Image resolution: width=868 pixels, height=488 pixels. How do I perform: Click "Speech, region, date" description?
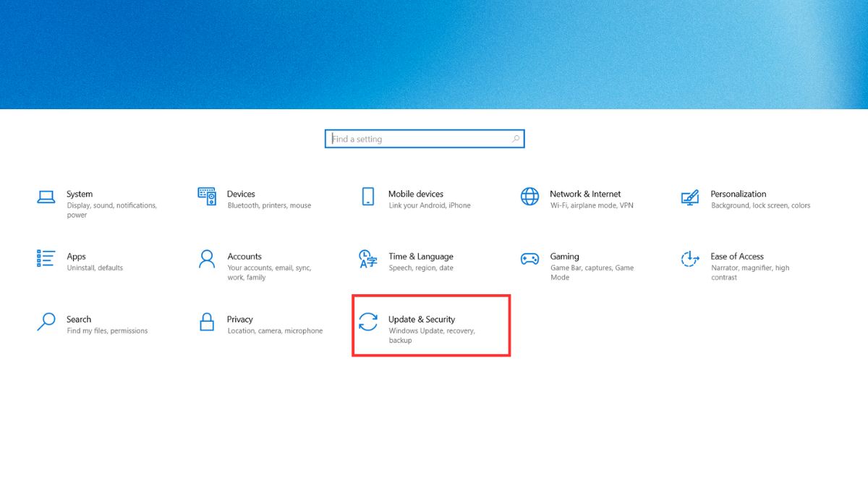click(x=421, y=268)
